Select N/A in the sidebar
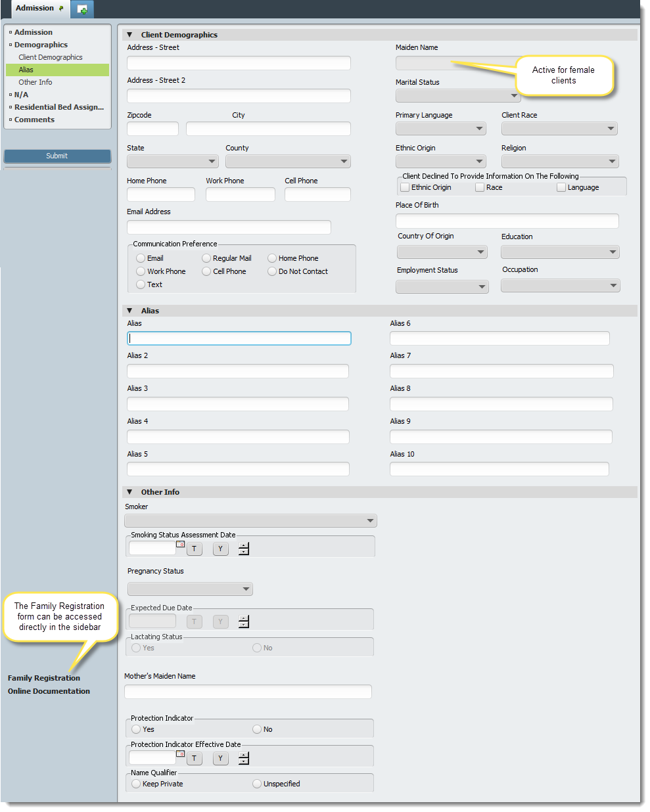The image size is (650, 812). click(x=21, y=95)
